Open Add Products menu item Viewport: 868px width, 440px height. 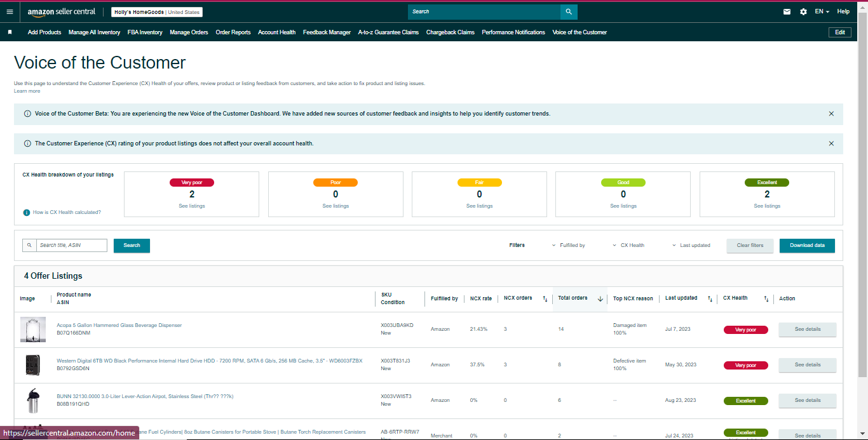44,32
